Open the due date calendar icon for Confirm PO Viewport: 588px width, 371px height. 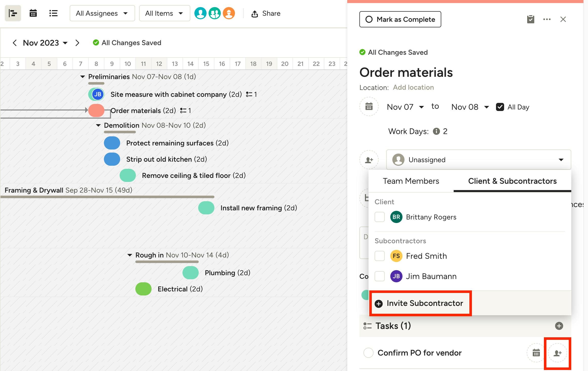point(536,353)
